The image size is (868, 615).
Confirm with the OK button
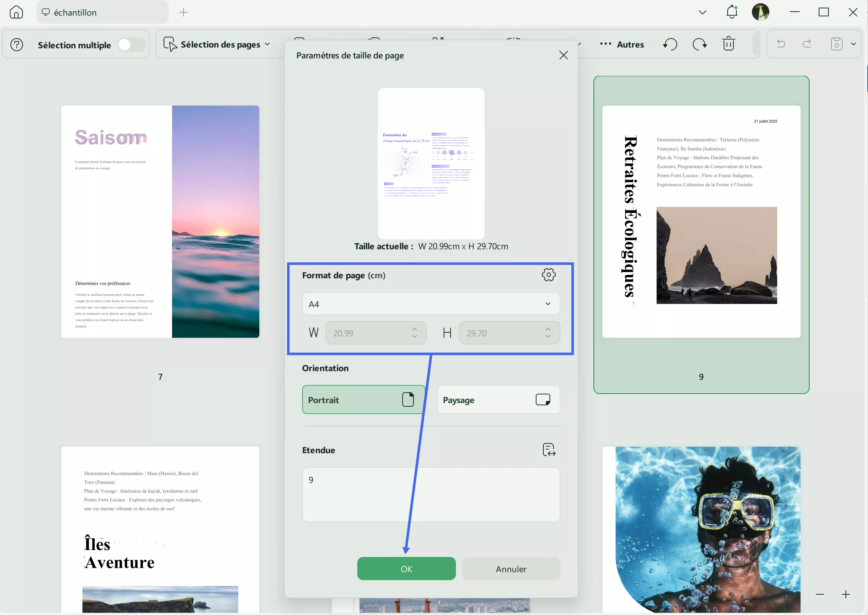pos(406,569)
